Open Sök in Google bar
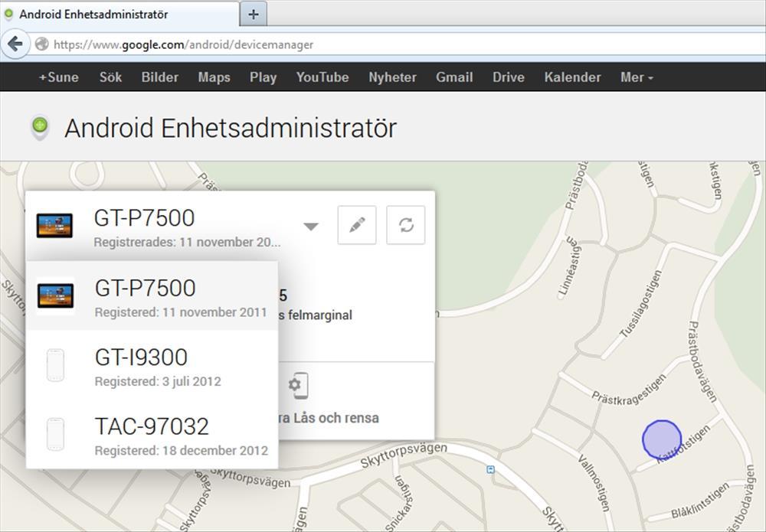Screen dimensions: 766x532 [x=110, y=77]
